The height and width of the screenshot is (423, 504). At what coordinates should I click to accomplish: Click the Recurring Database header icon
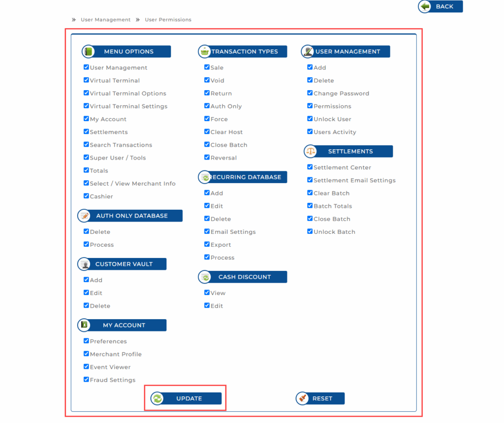(205, 177)
